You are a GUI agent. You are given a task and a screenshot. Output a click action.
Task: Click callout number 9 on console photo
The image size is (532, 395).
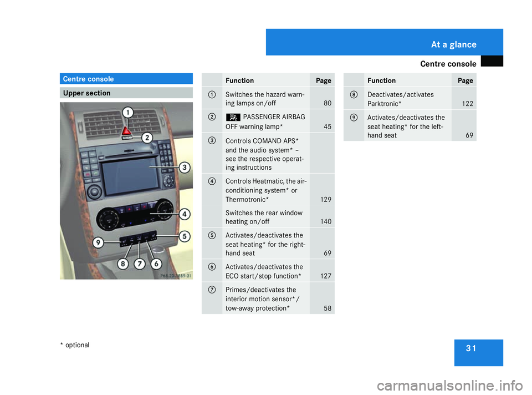click(98, 242)
